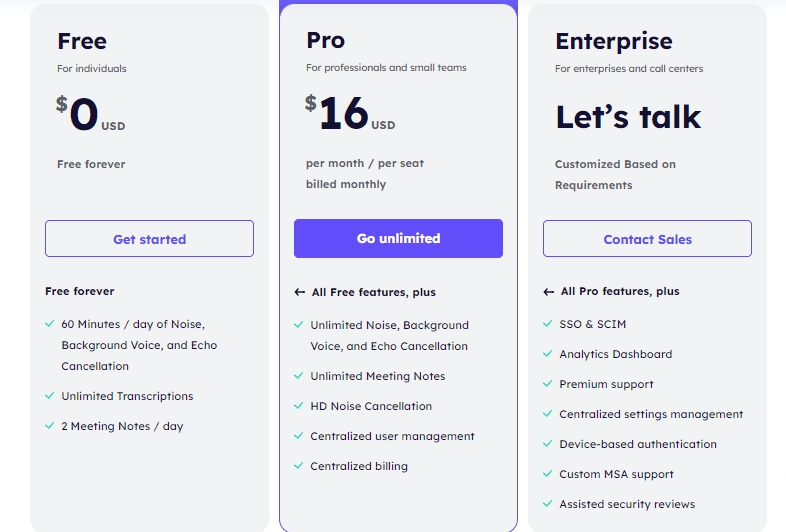
Task: Select Device-based authentication feature text
Action: [x=638, y=444]
